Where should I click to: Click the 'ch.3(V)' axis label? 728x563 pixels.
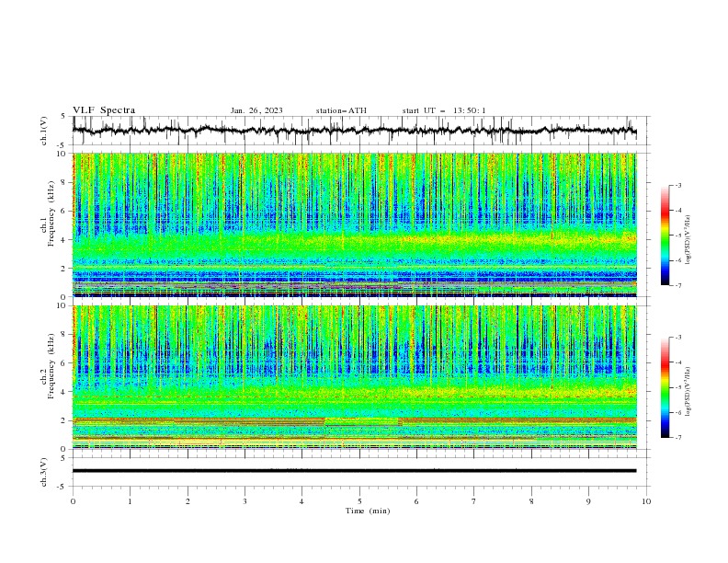pyautogui.click(x=44, y=472)
